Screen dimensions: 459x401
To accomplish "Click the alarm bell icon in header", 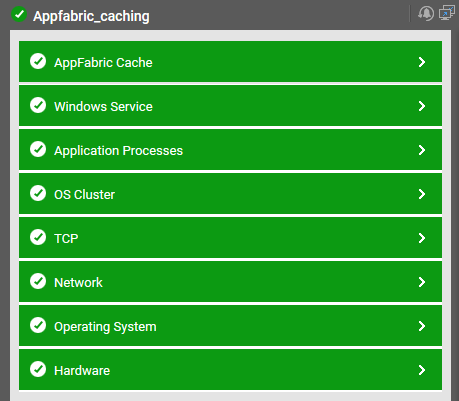I will click(x=426, y=14).
